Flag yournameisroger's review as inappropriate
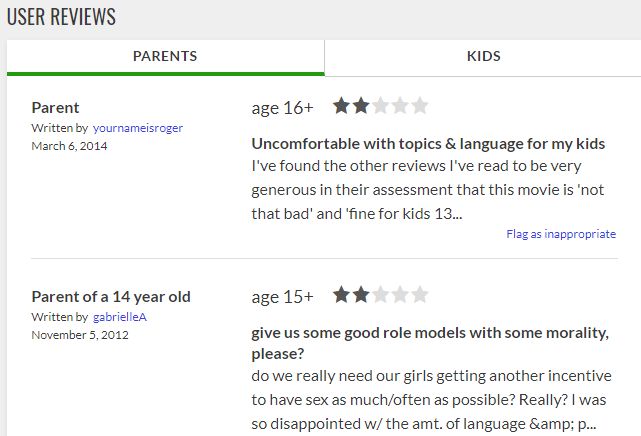This screenshot has height=436, width=641. click(561, 234)
